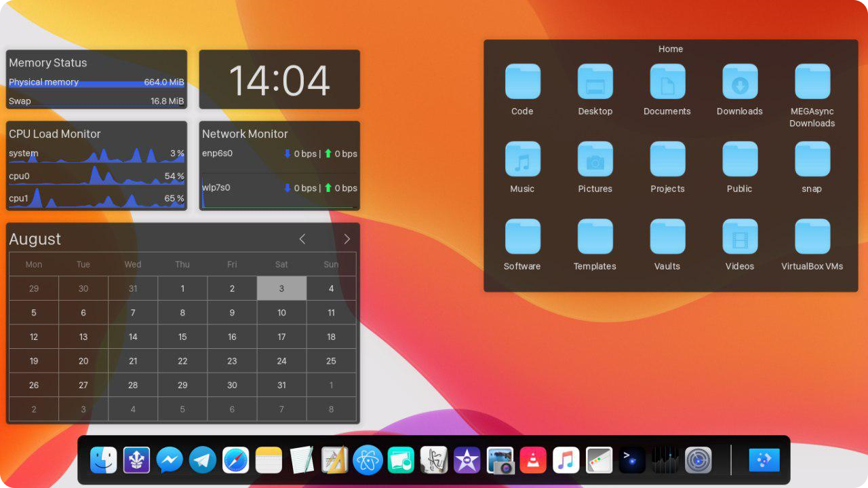Open the Desktop folder

point(595,90)
